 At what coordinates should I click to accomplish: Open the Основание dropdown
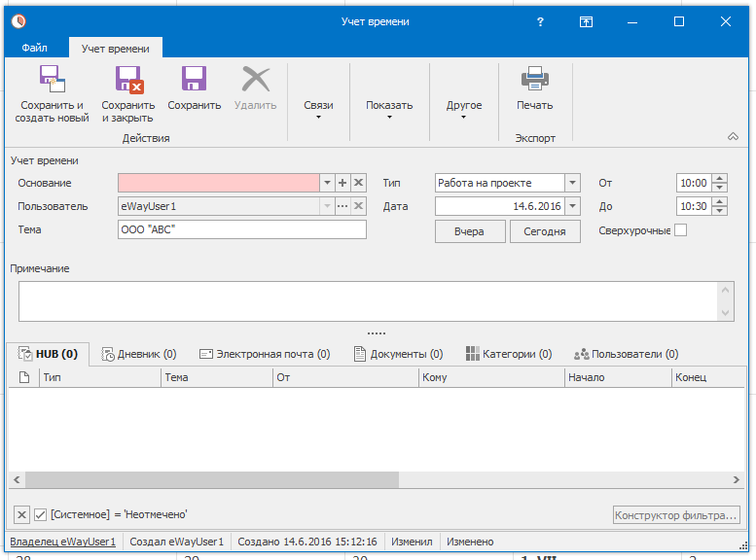tap(327, 183)
